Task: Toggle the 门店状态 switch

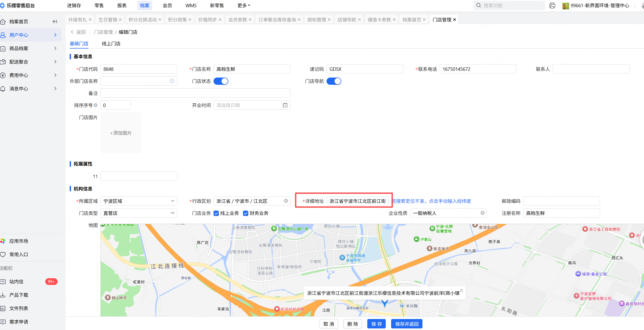Action: click(221, 81)
